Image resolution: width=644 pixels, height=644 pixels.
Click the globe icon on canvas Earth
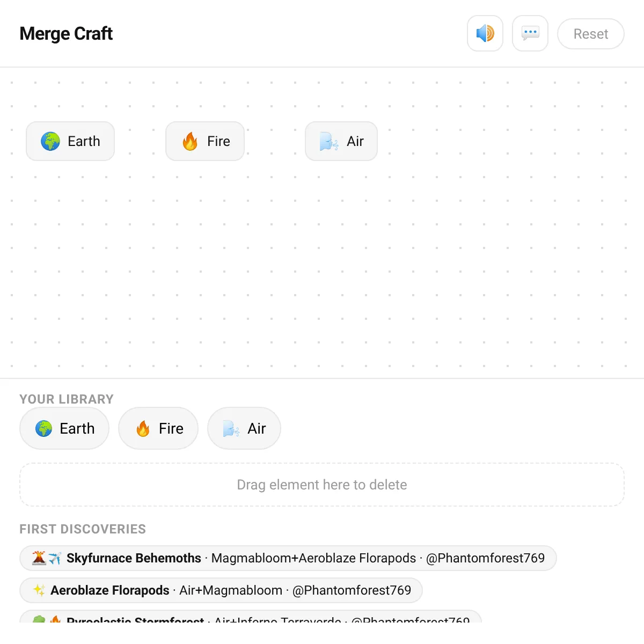point(50,141)
